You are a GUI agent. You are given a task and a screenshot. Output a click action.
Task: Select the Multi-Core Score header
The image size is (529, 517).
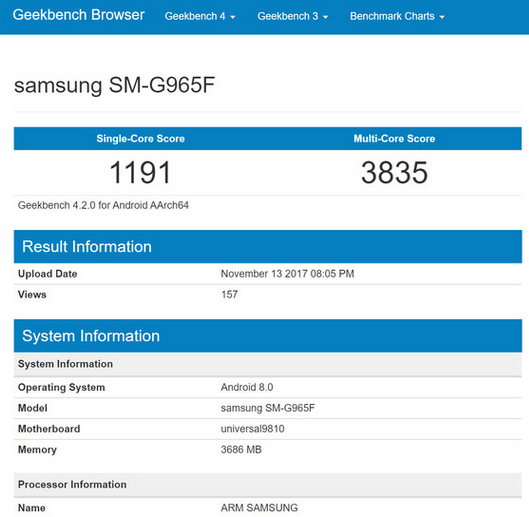[x=394, y=139]
